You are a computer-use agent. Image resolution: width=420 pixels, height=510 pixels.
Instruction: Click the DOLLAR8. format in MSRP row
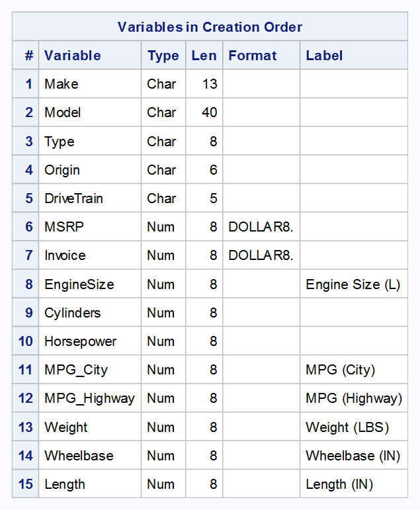261,227
